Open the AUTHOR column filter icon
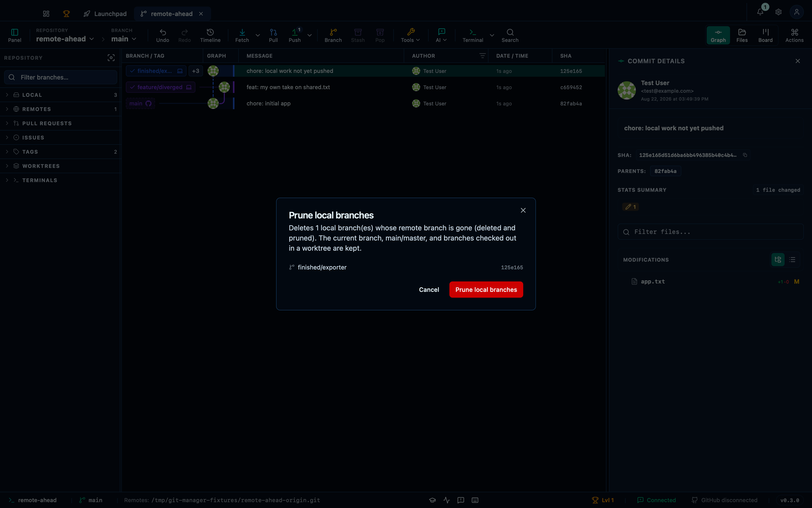 482,56
